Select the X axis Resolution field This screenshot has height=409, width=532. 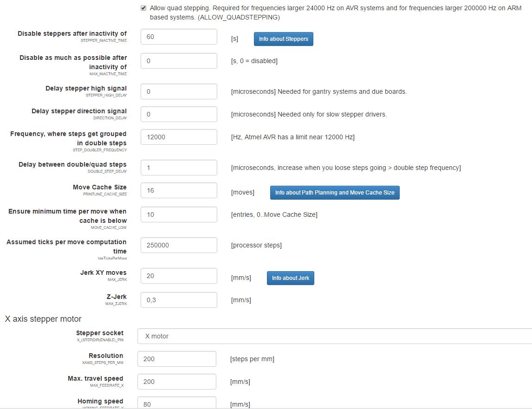(x=176, y=359)
